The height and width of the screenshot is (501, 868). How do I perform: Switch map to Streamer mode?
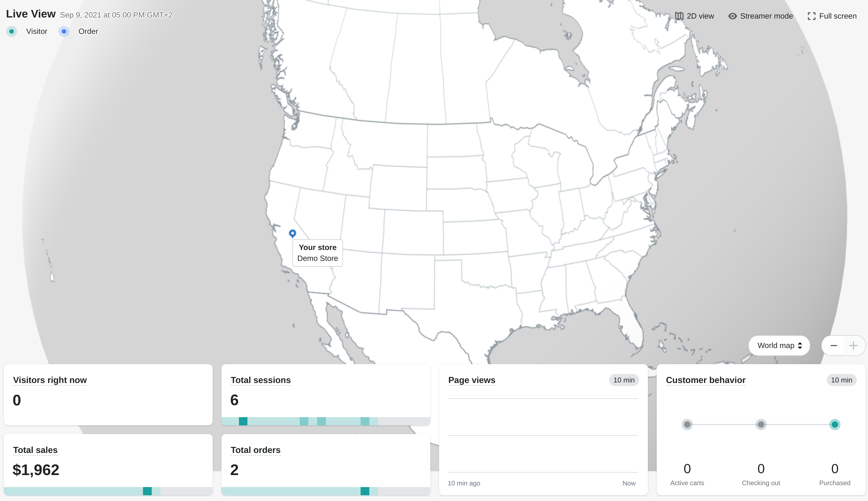click(x=761, y=16)
